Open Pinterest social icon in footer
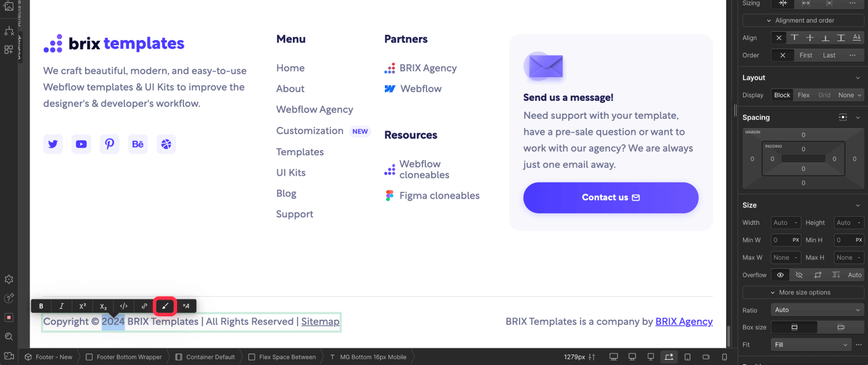This screenshot has height=365, width=868. tap(109, 144)
